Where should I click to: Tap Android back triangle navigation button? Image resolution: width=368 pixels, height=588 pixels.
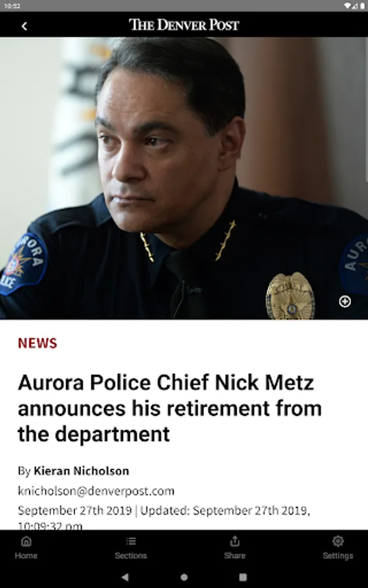[x=125, y=577]
